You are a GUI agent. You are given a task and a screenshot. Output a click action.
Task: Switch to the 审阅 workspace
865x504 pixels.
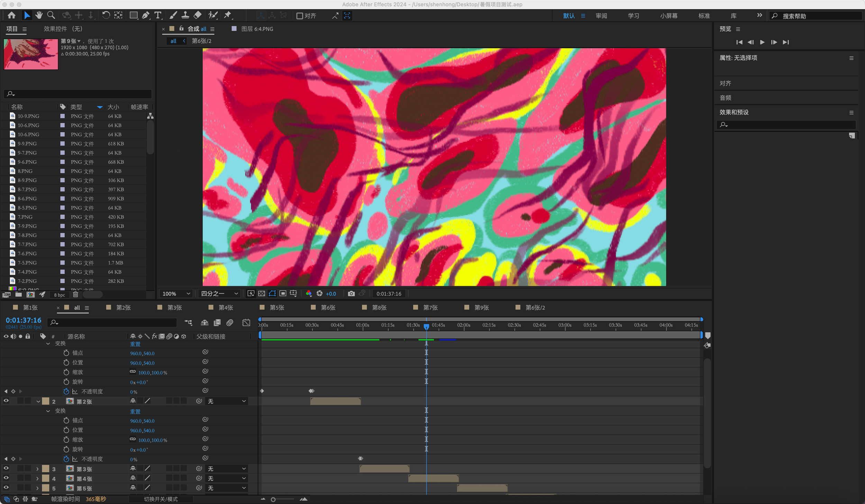[x=601, y=16]
